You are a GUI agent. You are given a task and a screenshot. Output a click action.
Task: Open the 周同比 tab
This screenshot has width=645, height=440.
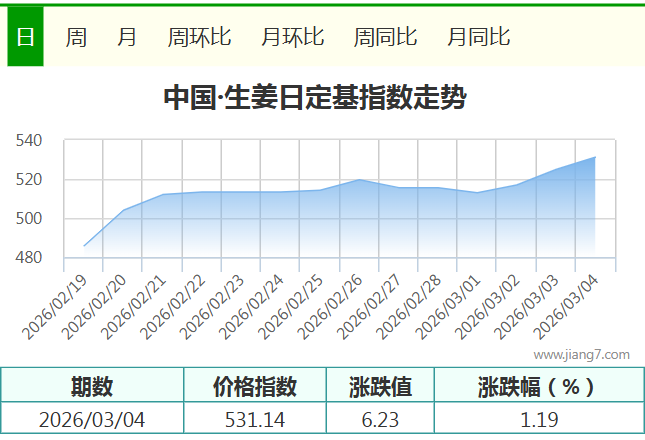pos(385,38)
